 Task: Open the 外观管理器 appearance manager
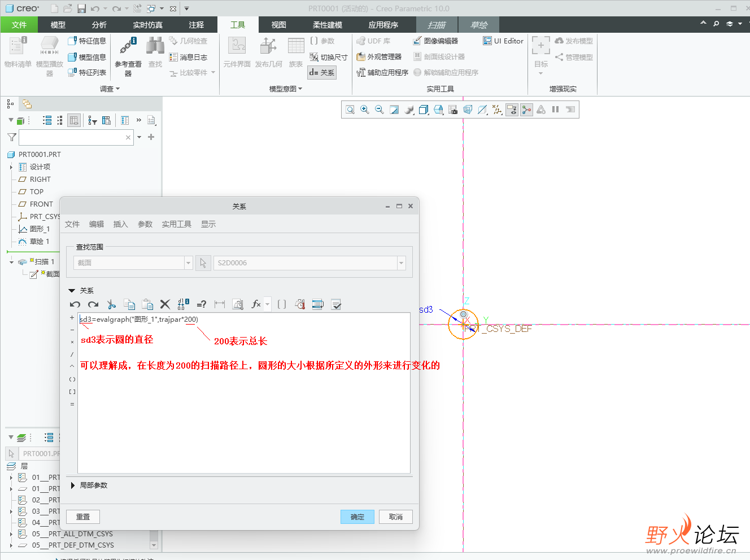pyautogui.click(x=379, y=56)
